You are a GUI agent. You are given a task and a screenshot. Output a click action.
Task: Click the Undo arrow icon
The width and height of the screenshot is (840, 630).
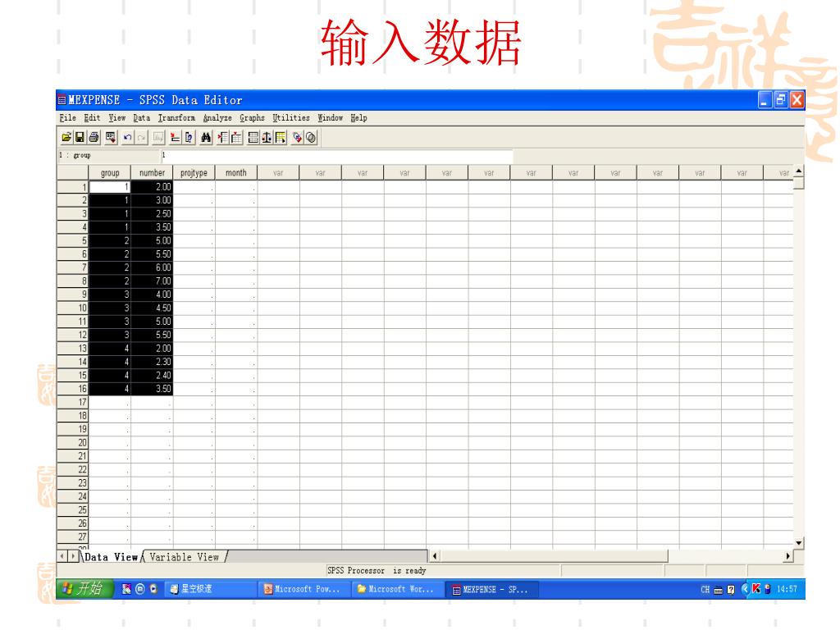[127, 138]
